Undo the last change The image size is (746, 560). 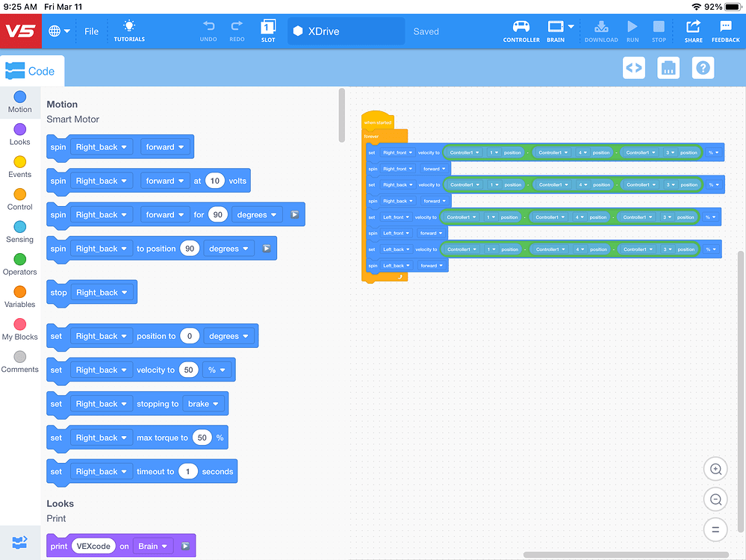[x=208, y=31]
